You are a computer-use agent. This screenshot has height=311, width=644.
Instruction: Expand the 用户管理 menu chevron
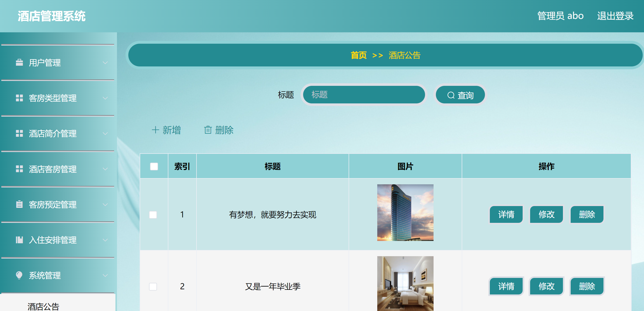click(105, 62)
